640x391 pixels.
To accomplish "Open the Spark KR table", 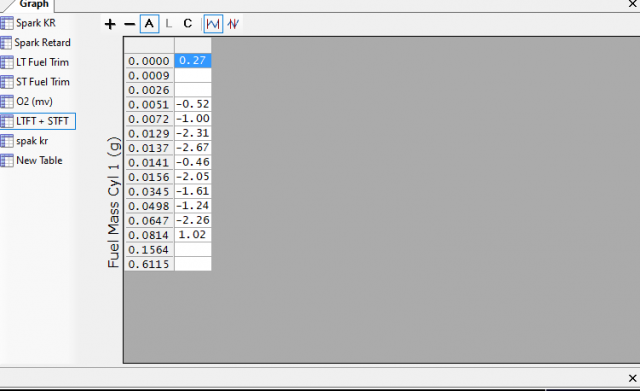I will click(x=36, y=23).
